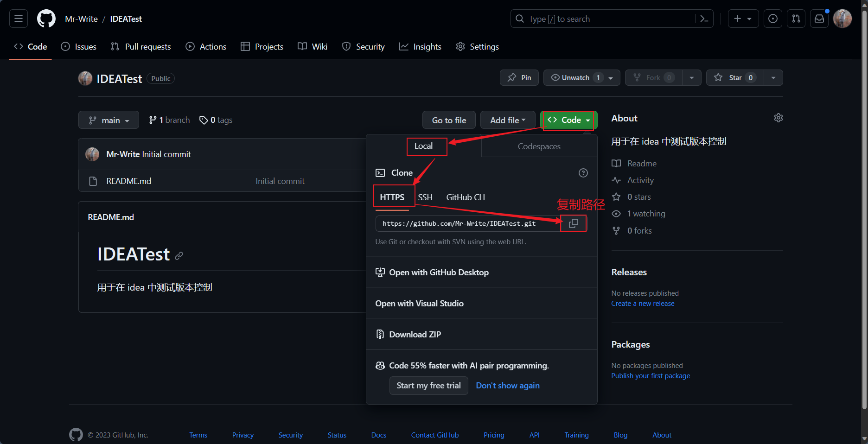The image size is (868, 444).
Task: View the 0 forks link
Action: pos(632,231)
